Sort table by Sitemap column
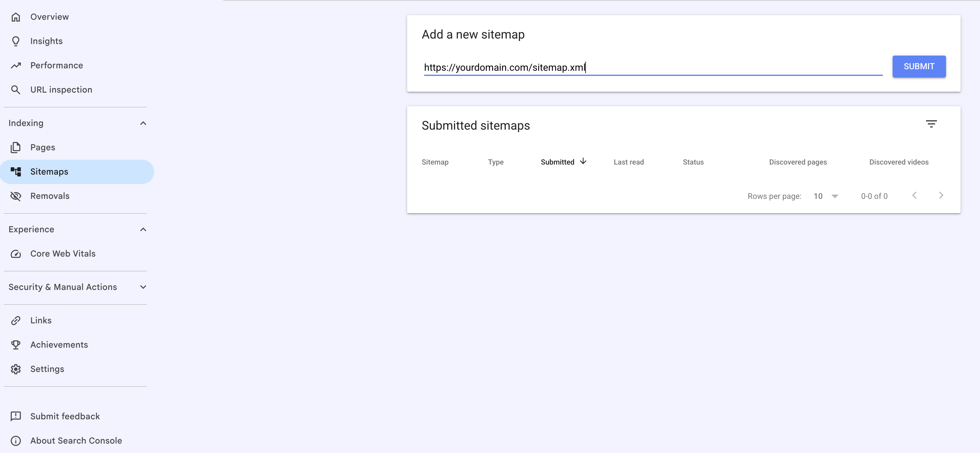980x453 pixels. tap(435, 162)
